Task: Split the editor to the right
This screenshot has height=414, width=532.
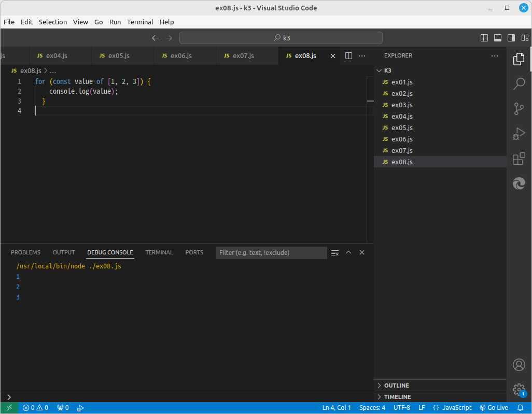Action: (x=348, y=55)
